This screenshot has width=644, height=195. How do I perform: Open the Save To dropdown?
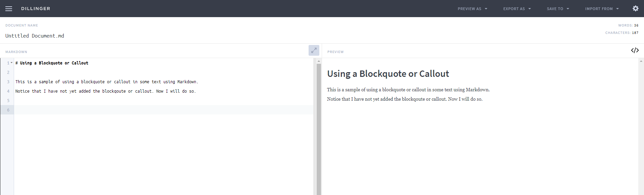point(558,9)
